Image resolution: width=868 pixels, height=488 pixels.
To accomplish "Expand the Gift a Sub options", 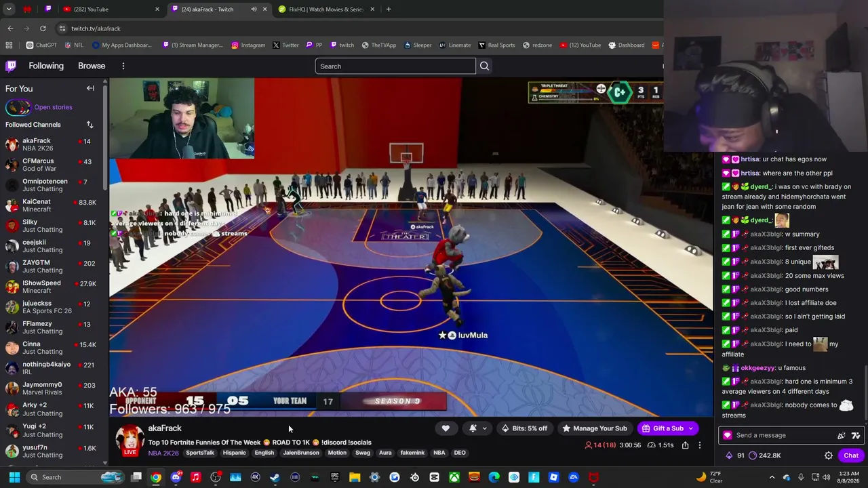I will [691, 428].
